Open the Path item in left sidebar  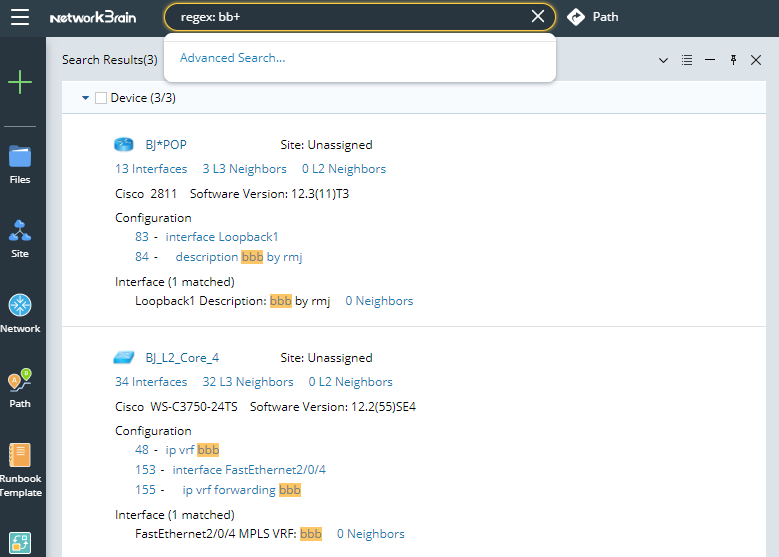tap(20, 388)
